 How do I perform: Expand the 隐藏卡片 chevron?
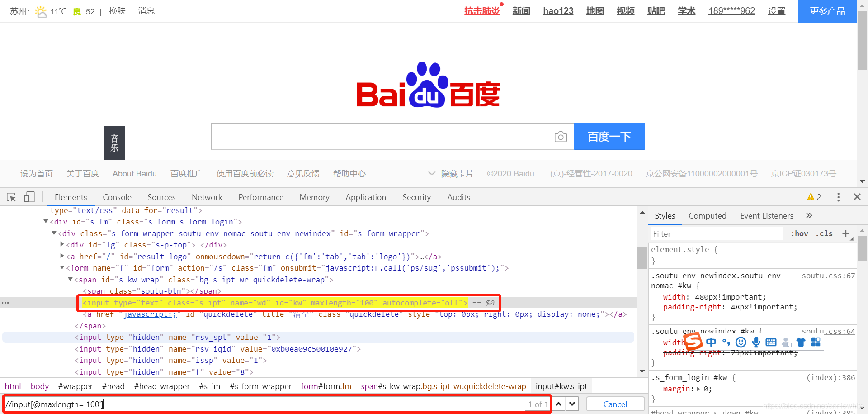click(x=432, y=173)
